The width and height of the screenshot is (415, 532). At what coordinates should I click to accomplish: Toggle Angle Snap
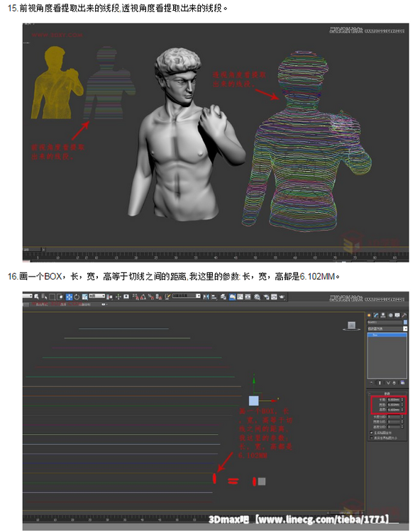point(143,297)
